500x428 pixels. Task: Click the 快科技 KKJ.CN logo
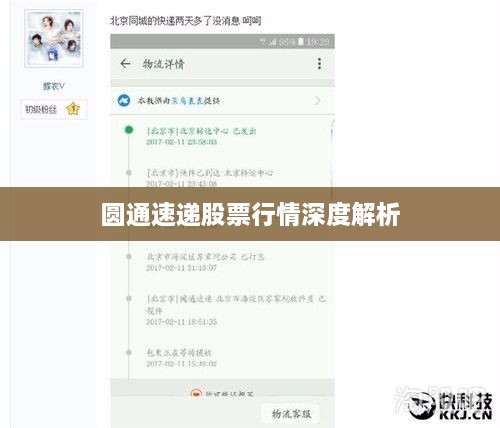(x=450, y=406)
